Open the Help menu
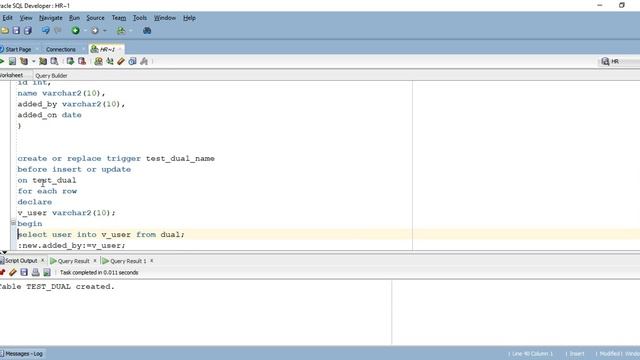 pyautogui.click(x=189, y=18)
